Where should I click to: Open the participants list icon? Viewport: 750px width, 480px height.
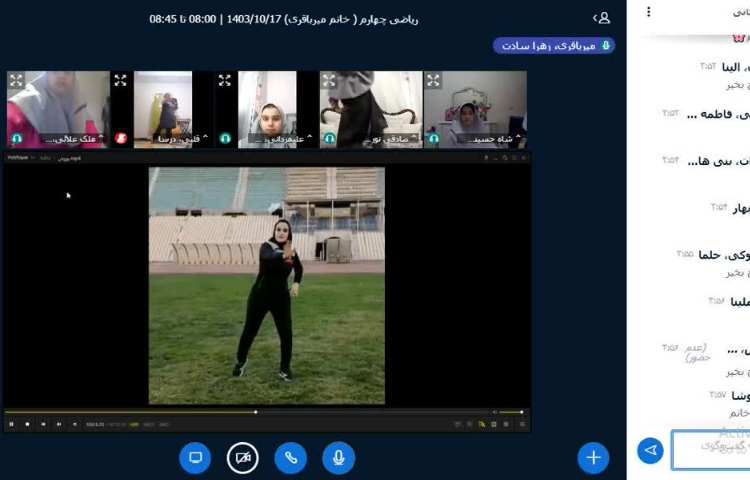pyautogui.click(x=602, y=18)
